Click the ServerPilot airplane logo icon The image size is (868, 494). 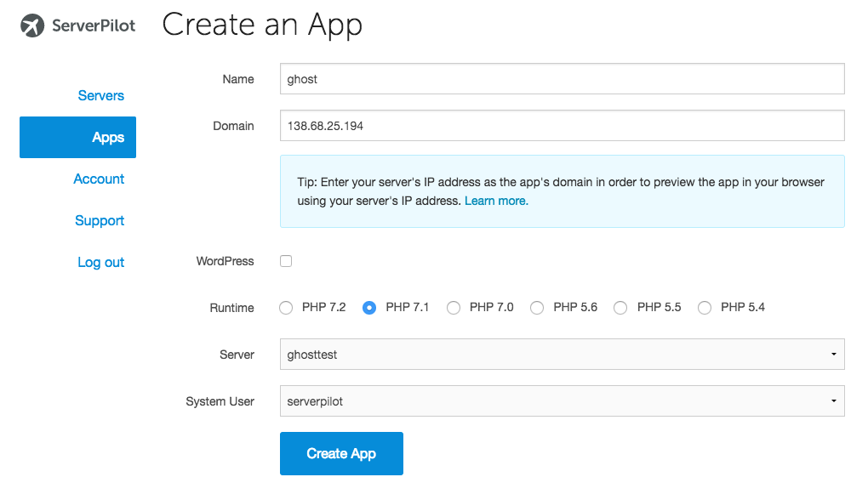tap(31, 25)
